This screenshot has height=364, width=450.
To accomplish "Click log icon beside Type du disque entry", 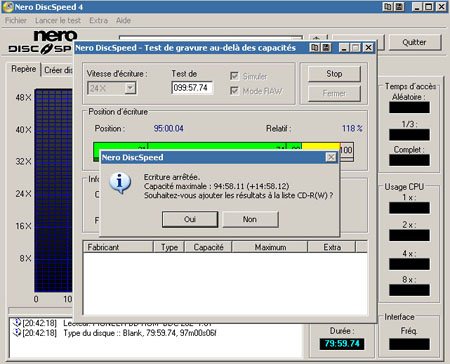I will (x=17, y=332).
